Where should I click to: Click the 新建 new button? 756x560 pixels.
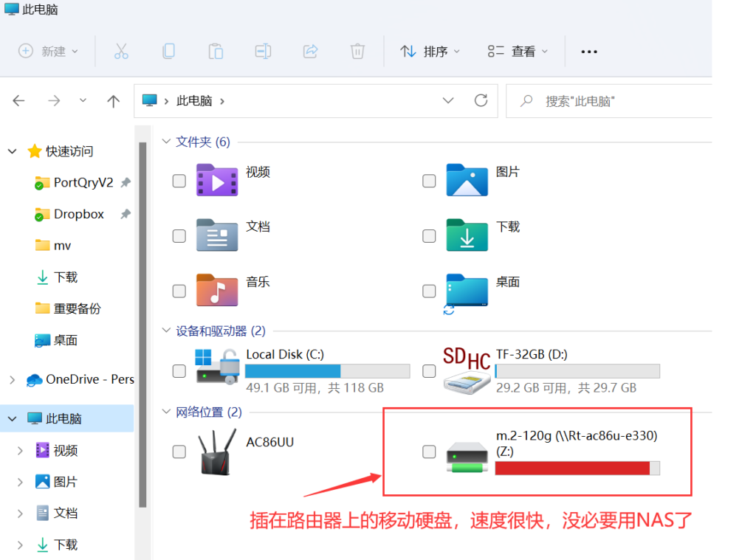coord(47,51)
